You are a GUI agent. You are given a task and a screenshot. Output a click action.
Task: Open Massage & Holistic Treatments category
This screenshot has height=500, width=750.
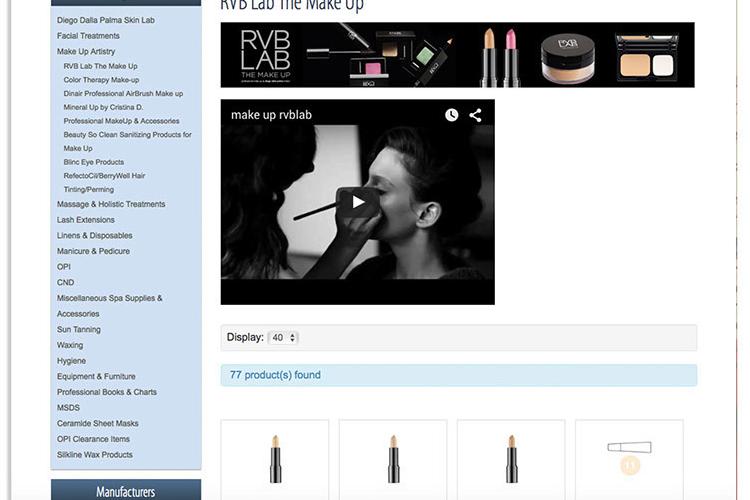(111, 204)
